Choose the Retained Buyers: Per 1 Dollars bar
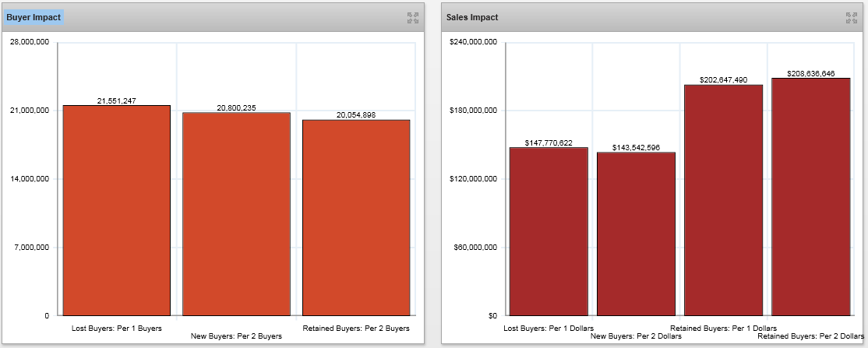 click(723, 200)
